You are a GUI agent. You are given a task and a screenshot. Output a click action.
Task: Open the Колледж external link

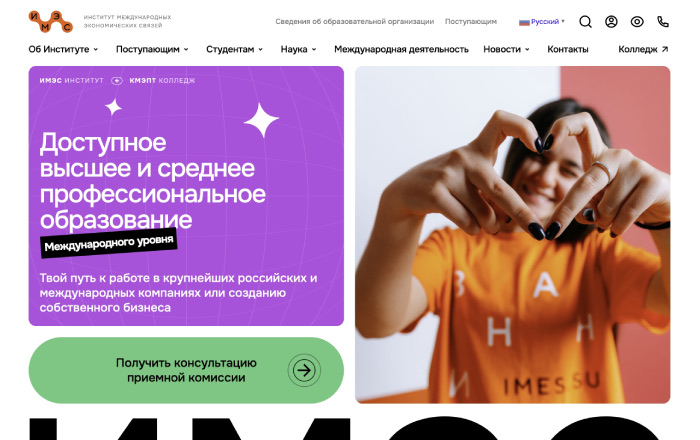coord(643,49)
